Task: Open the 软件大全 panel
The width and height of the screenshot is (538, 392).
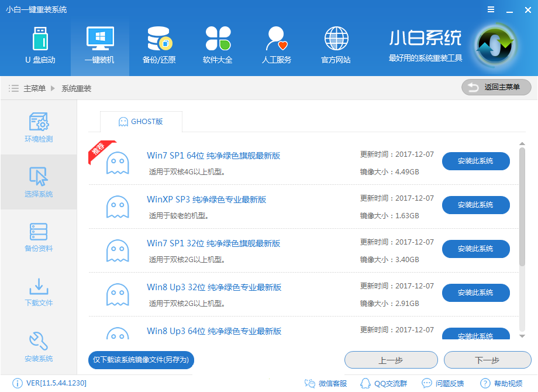Action: [x=217, y=47]
